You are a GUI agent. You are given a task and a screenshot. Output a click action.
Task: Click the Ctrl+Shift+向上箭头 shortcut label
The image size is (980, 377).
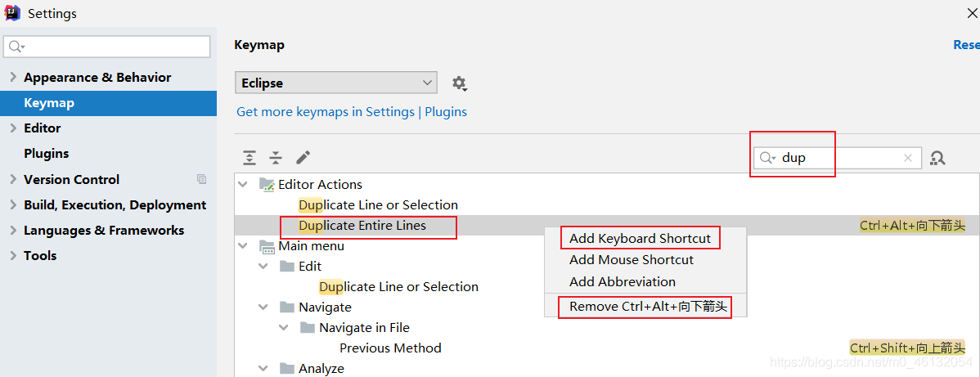tap(907, 348)
